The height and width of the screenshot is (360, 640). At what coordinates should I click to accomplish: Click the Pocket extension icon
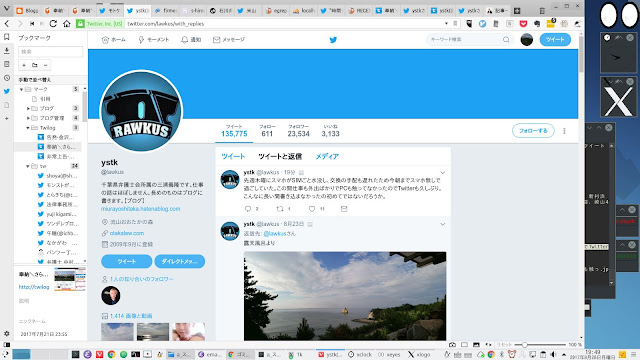[523, 24]
